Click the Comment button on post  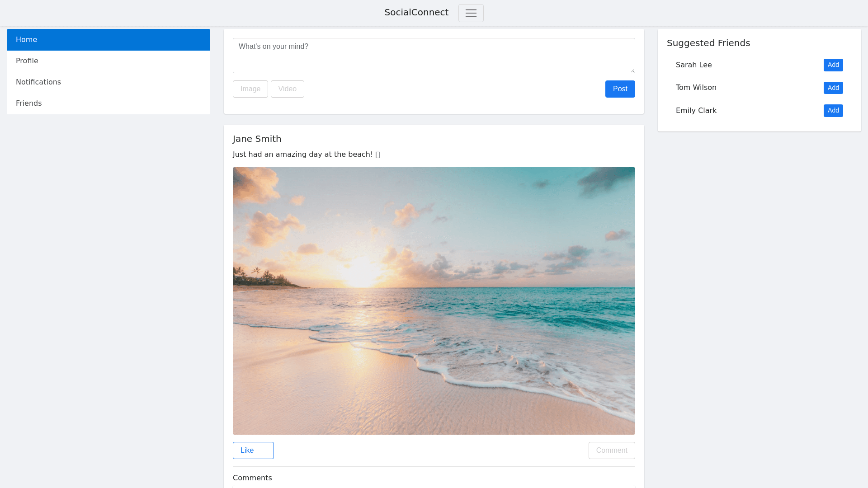(x=611, y=450)
